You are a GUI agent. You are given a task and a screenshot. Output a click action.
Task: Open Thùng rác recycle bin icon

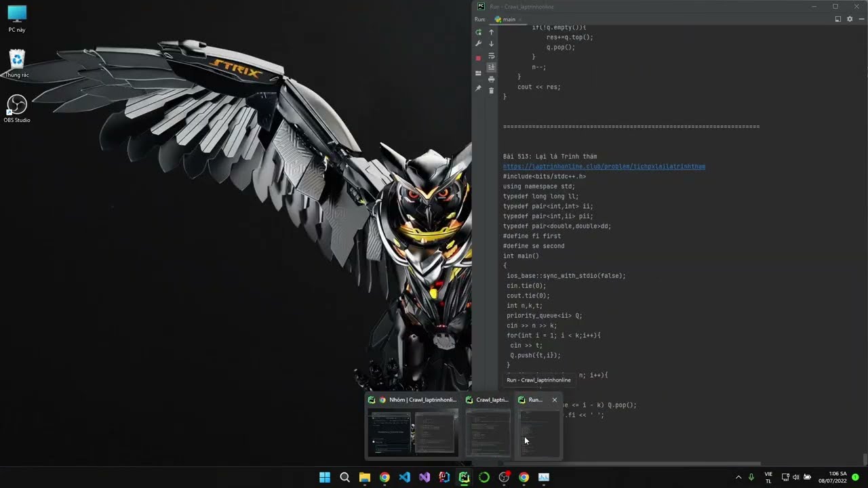[x=17, y=64]
